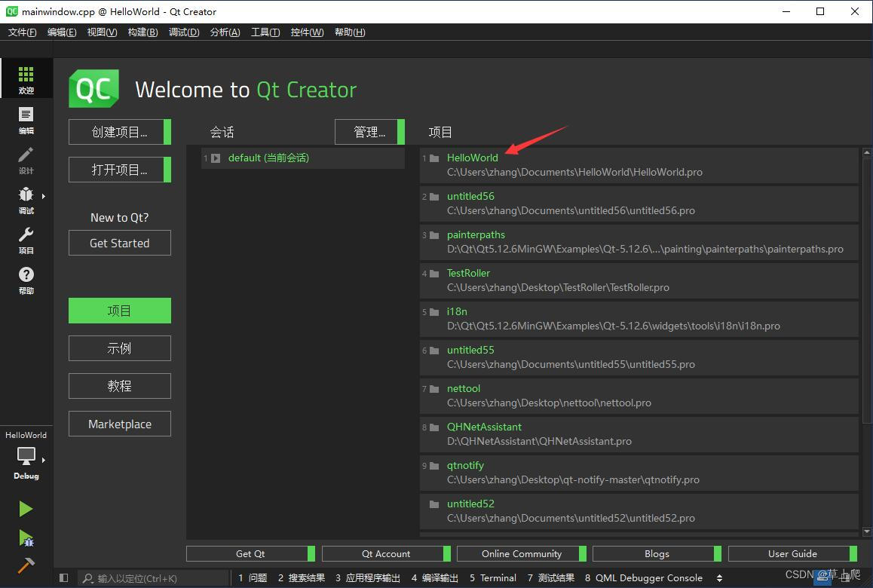This screenshot has width=873, height=588.
Task: Open the 工具(T) menu
Action: click(x=265, y=32)
